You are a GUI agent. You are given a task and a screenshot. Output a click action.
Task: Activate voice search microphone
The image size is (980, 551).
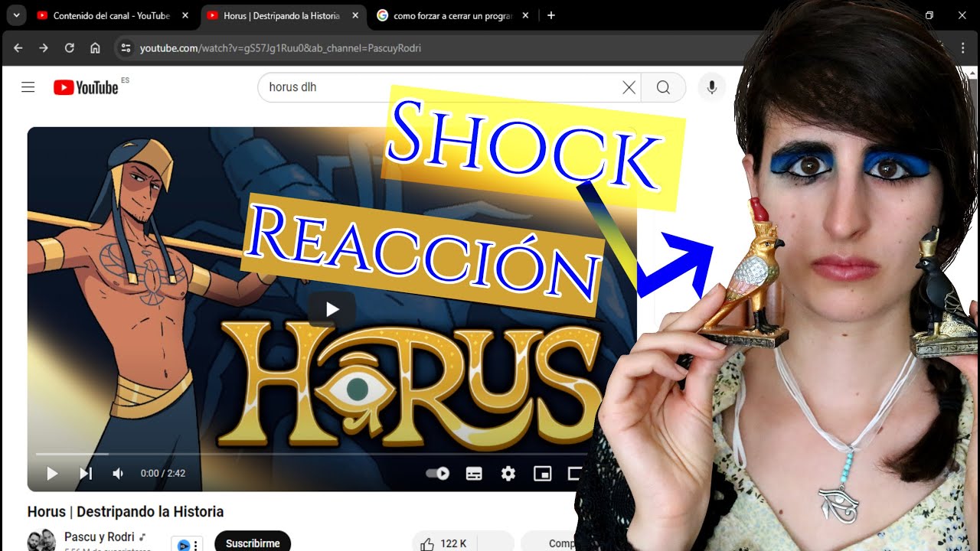(711, 87)
